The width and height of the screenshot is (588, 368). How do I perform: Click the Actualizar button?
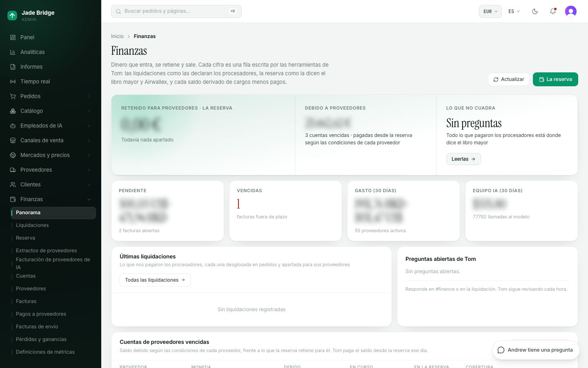point(509,79)
